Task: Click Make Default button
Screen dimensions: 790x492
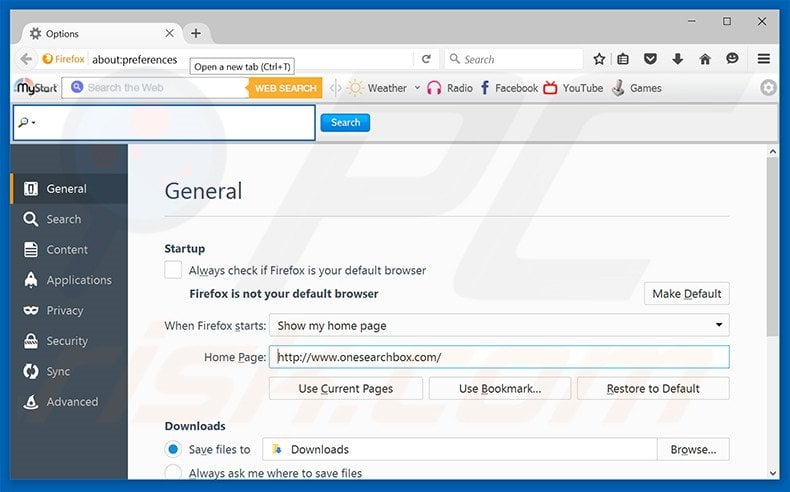Action: coord(687,294)
